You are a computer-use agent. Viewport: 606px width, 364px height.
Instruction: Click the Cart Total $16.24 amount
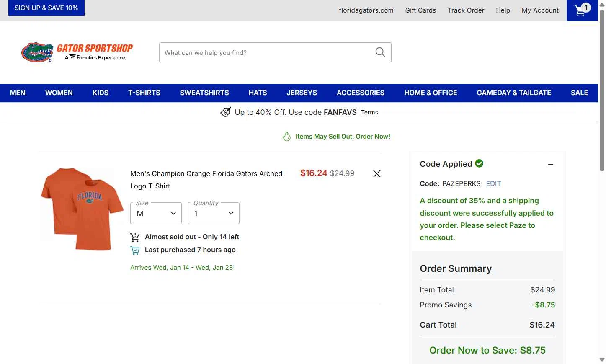coord(542,325)
